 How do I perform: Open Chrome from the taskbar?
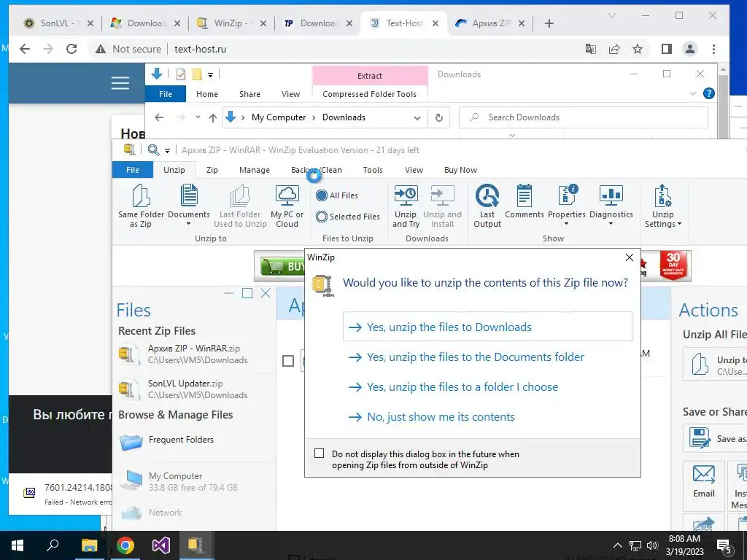(x=125, y=545)
